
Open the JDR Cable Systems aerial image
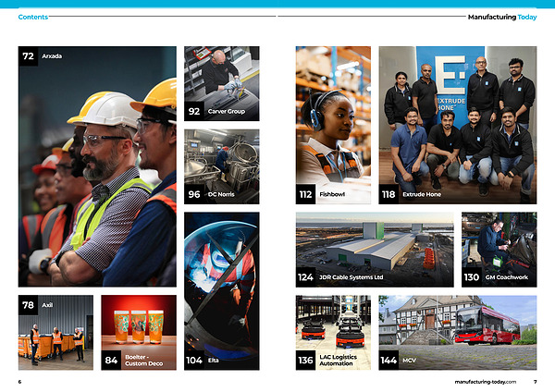click(x=375, y=250)
